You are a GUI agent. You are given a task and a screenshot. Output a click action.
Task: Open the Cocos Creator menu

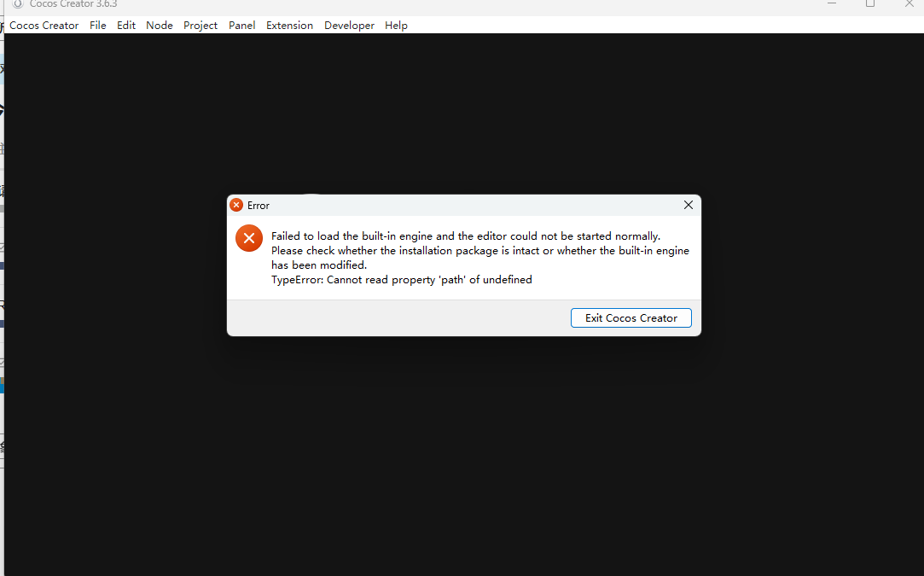click(x=44, y=26)
